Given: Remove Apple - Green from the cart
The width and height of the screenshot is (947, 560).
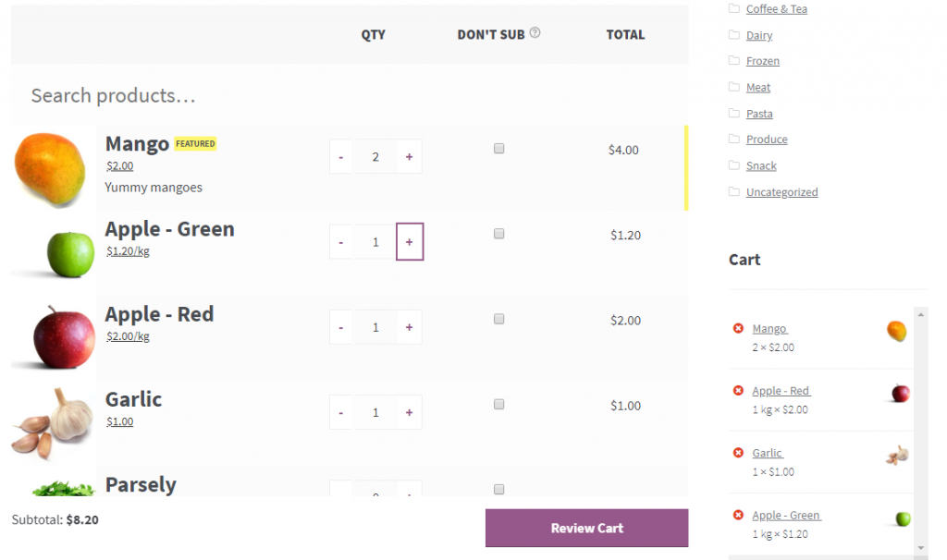Looking at the screenshot, I should 738,515.
